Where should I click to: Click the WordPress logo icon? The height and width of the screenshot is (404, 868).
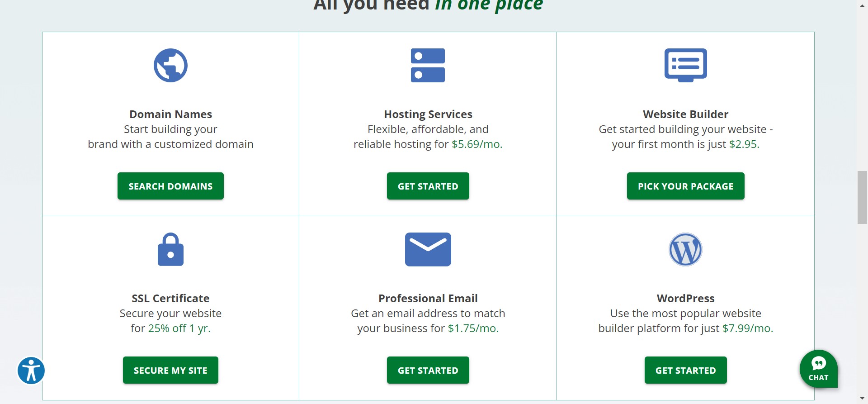click(685, 250)
